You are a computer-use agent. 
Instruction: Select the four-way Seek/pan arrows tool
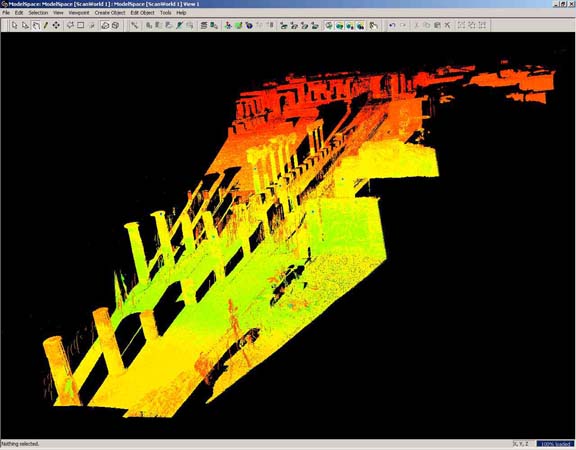[56, 25]
